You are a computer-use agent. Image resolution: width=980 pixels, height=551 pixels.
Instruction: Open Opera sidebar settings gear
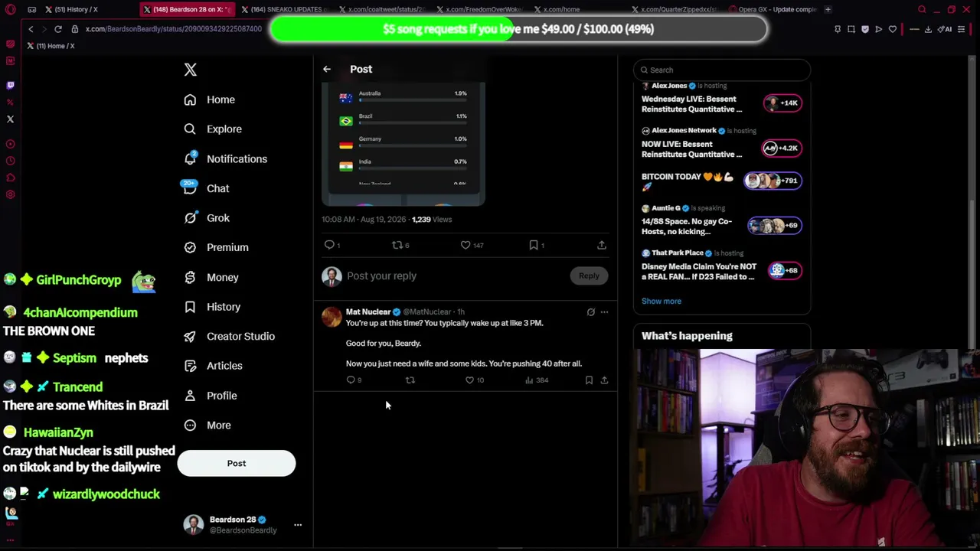10,194
